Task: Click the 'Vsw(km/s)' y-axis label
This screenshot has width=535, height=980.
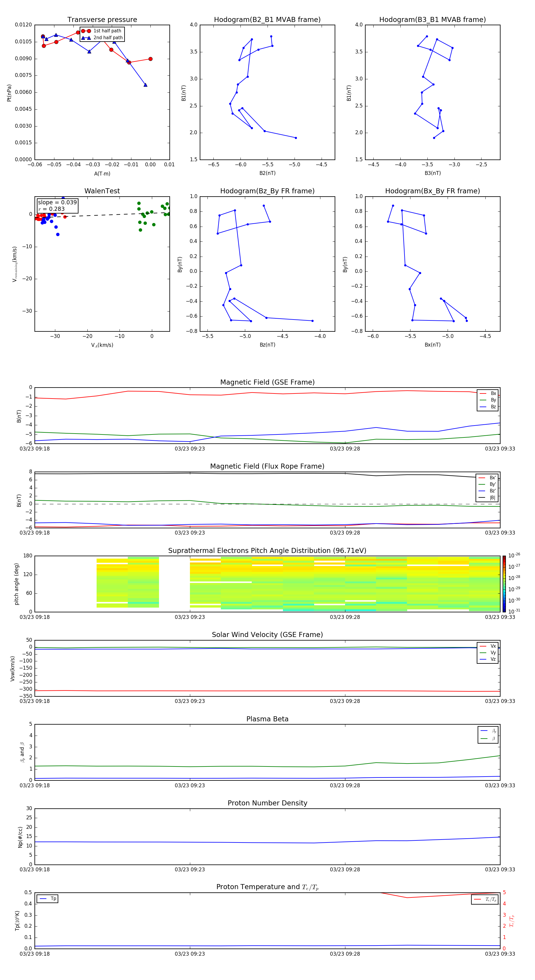Action: (x=12, y=668)
